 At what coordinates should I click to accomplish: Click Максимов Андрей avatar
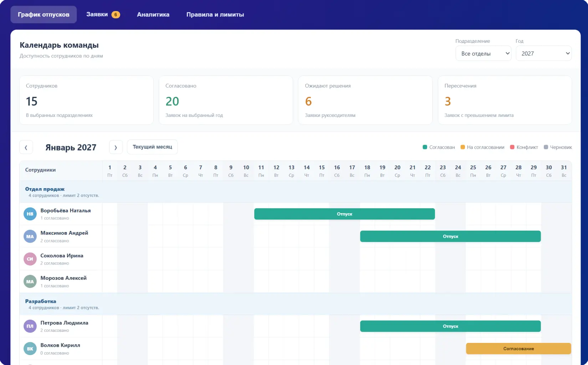[30, 236]
